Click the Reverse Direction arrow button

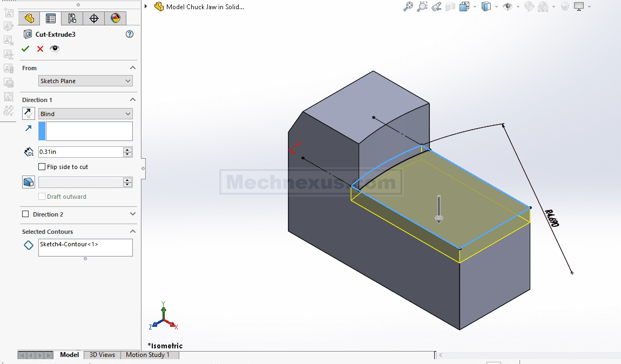[29, 113]
